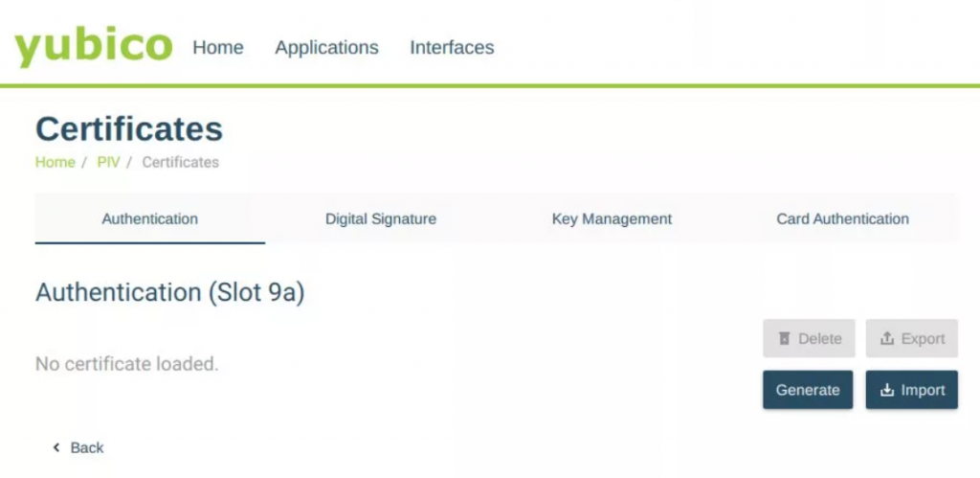Switch to the Key Management tab
This screenshot has height=478, width=980.
click(x=612, y=219)
